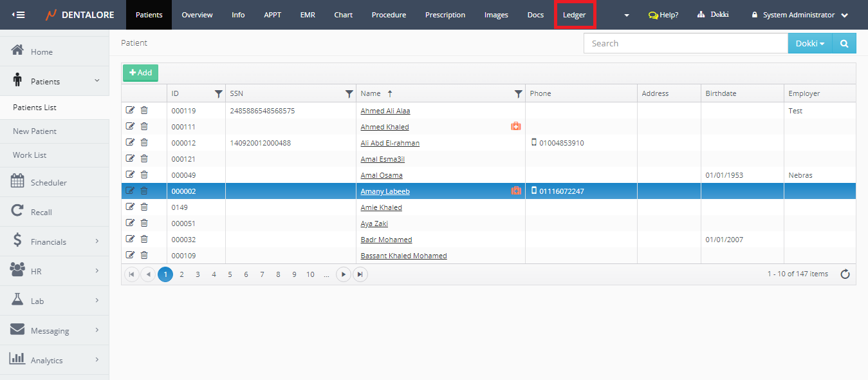Click the magnifier search button
This screenshot has height=380, width=868.
[844, 43]
